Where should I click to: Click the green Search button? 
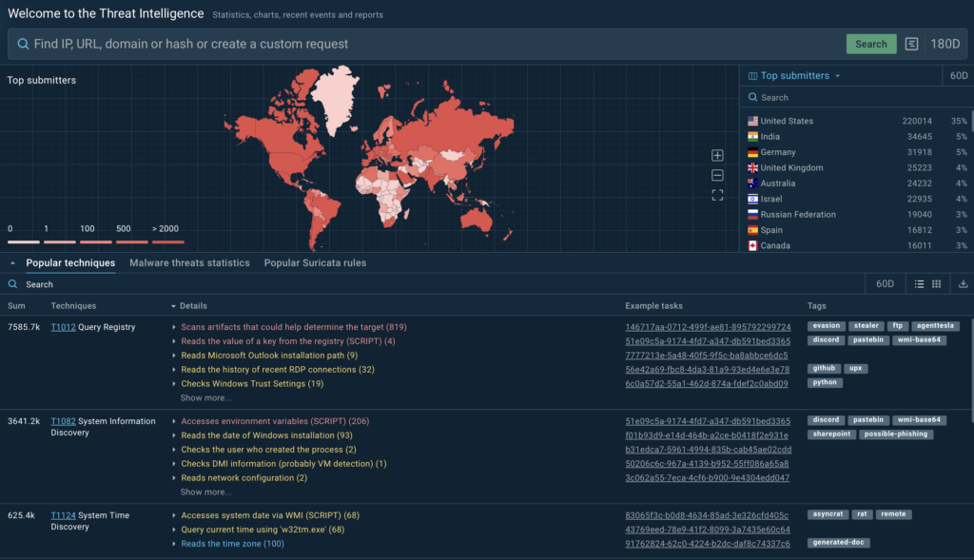click(x=870, y=44)
